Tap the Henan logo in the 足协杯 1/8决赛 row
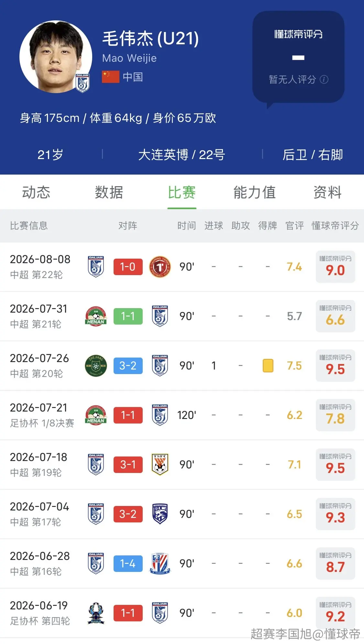This screenshot has height=644, width=364. [96, 415]
